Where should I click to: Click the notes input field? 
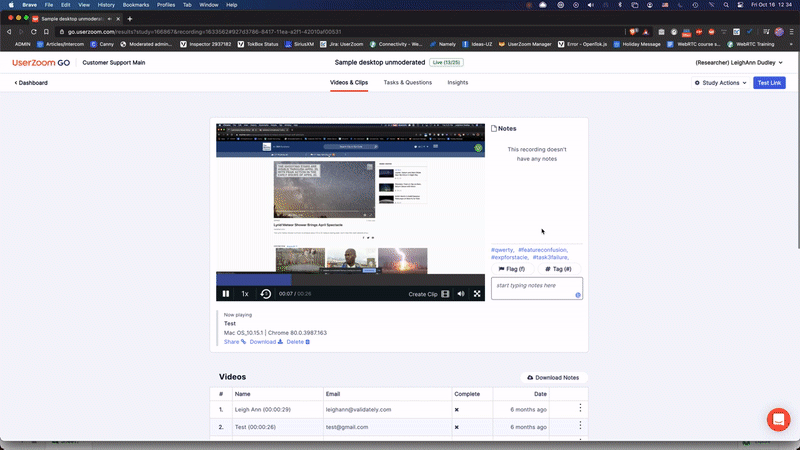coord(537,288)
